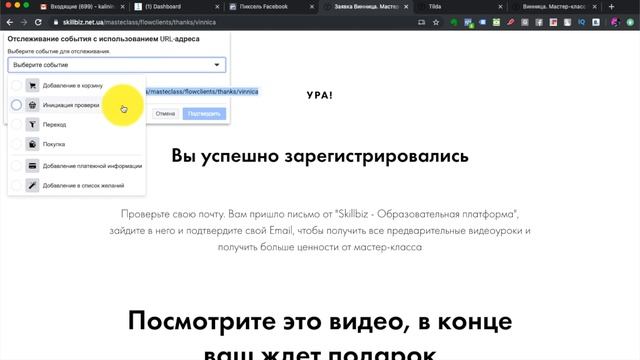Click the Отмена button
640x360 pixels.
pyautogui.click(x=165, y=113)
